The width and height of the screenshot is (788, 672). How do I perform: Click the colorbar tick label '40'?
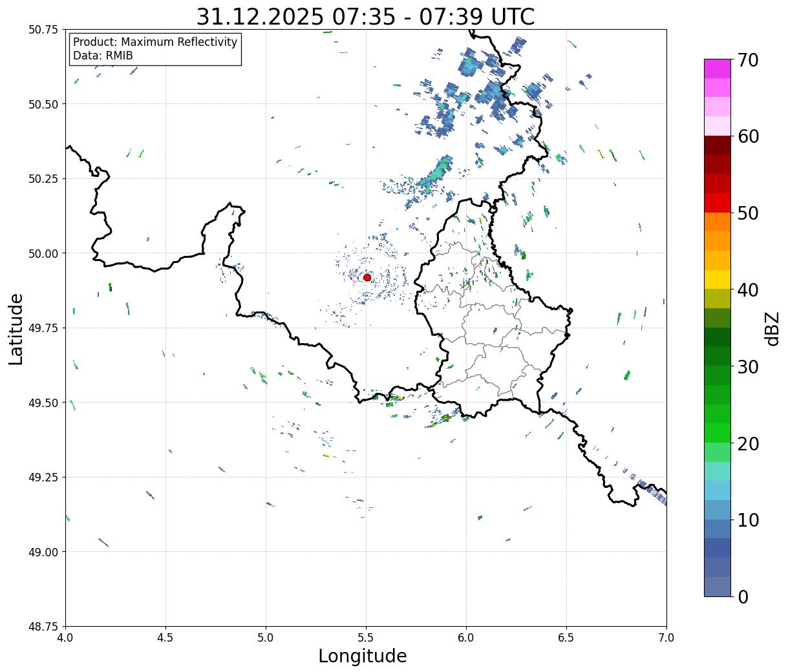747,290
